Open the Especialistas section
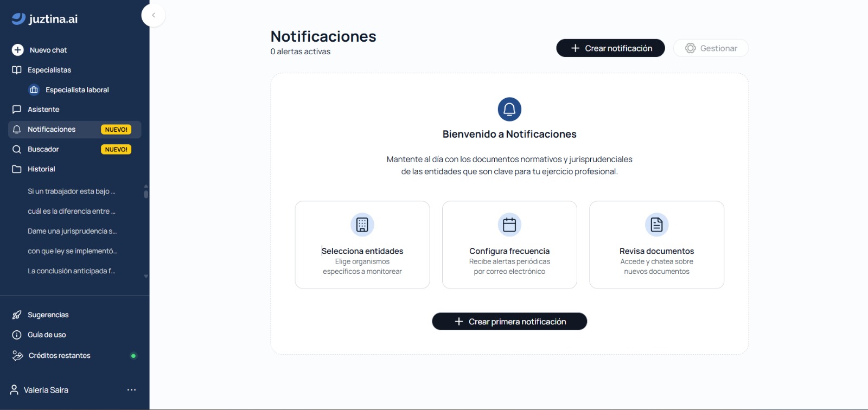Screen dimensions: 868x410 tap(49, 70)
